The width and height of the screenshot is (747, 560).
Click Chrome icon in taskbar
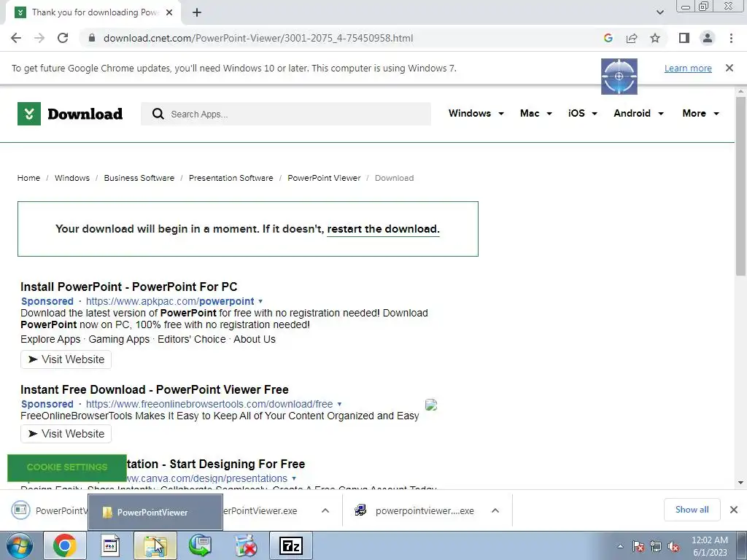(x=65, y=545)
